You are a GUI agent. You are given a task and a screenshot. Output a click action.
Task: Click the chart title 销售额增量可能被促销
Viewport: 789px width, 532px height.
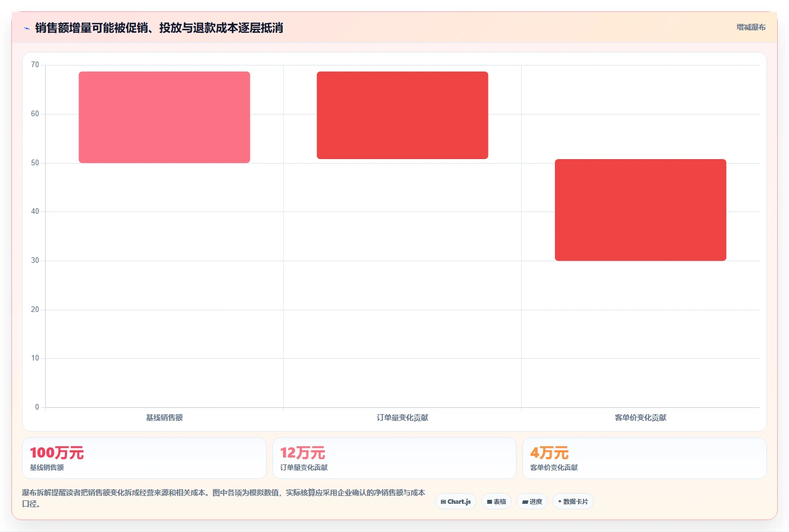[159, 28]
